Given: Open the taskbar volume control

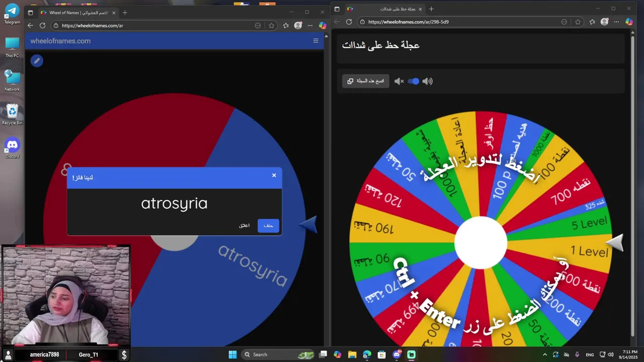Looking at the screenshot, I should [610, 354].
